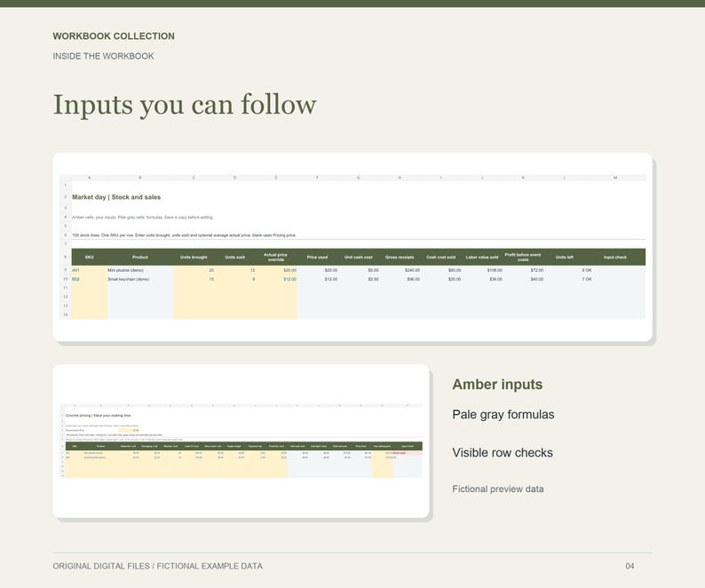Select the 'Crochet pricing' title in lower preview
705x588 pixels.
tap(99, 416)
